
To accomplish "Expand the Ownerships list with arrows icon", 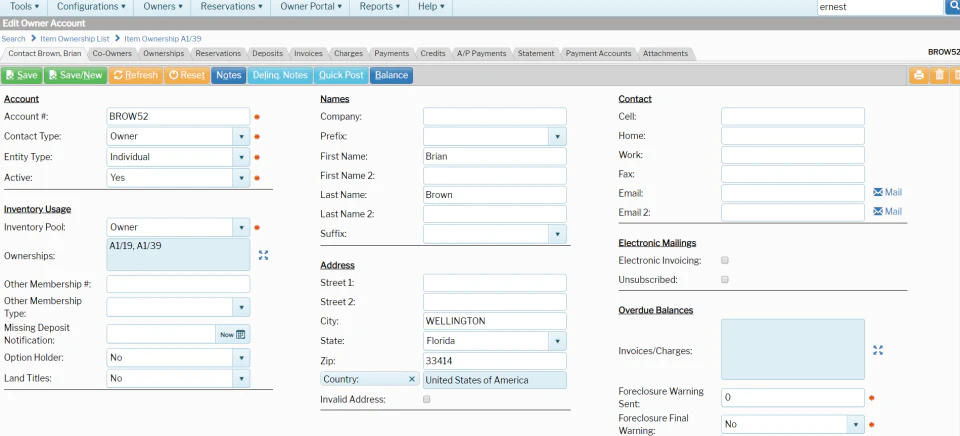I will pos(263,255).
